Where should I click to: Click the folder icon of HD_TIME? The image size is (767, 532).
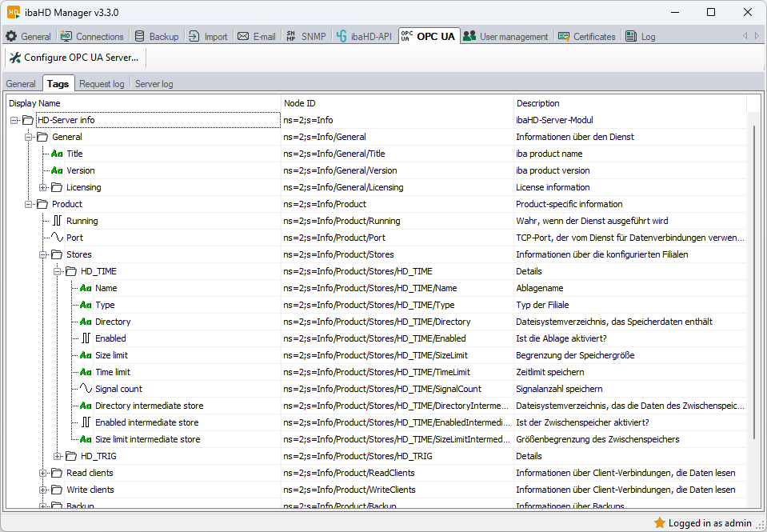71,271
